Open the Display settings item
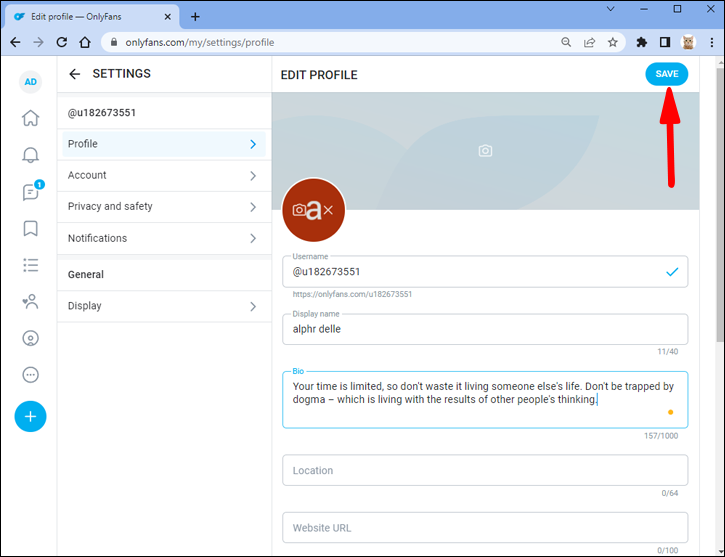725x557 pixels. point(164,306)
